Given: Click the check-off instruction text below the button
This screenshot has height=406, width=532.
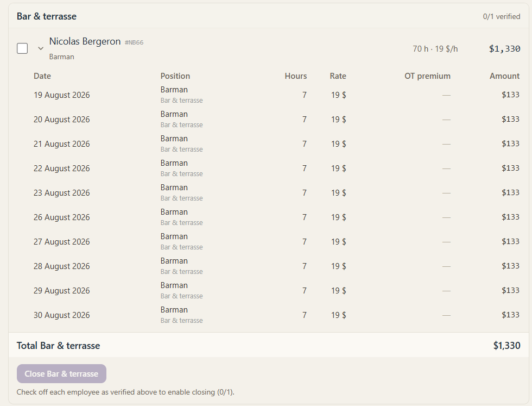Looking at the screenshot, I should pyautogui.click(x=125, y=392).
